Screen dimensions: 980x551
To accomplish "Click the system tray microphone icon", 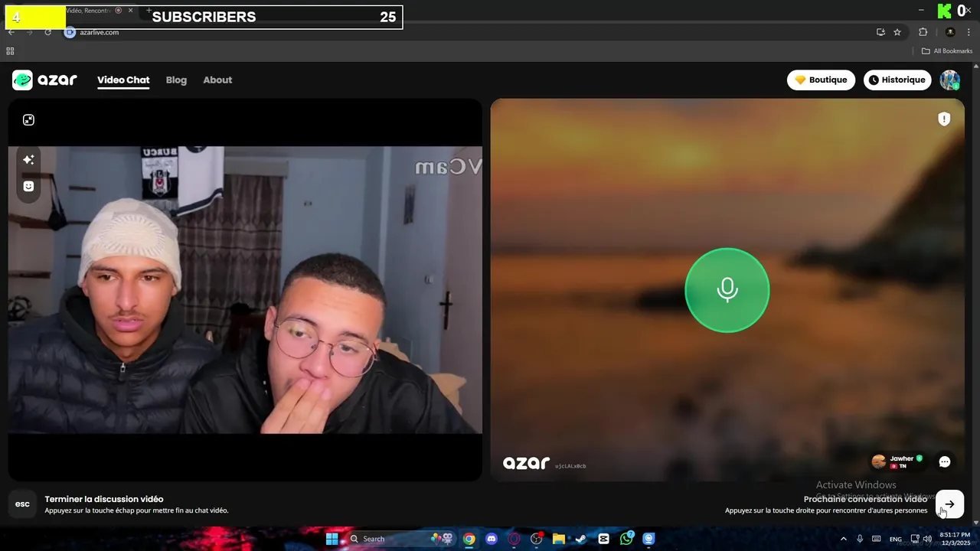I will pyautogui.click(x=861, y=539).
